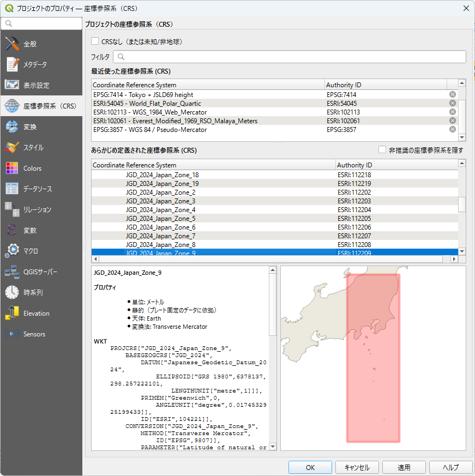Image resolution: width=475 pixels, height=476 pixels.
Task: Sort recent list by Coordinate Reference System header
Action: (208, 85)
